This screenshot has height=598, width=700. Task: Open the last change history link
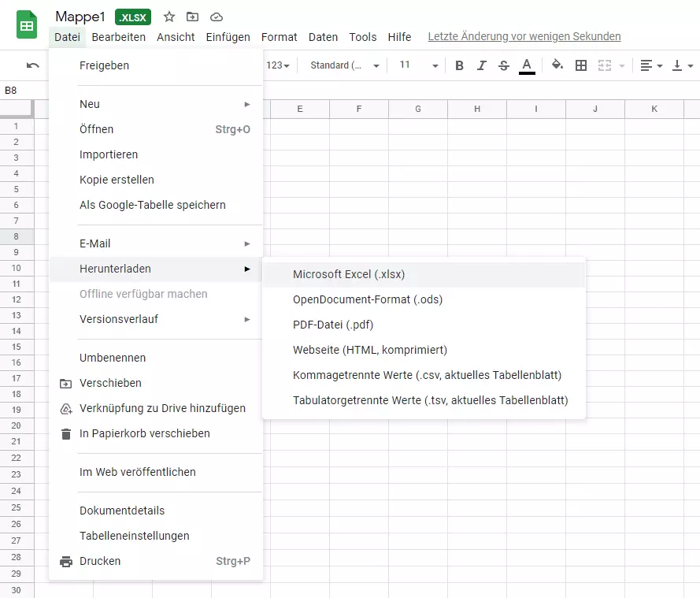pyautogui.click(x=524, y=36)
